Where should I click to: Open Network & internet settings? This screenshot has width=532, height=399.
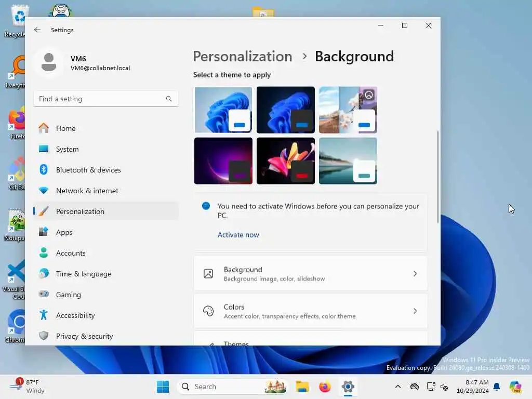(106, 191)
